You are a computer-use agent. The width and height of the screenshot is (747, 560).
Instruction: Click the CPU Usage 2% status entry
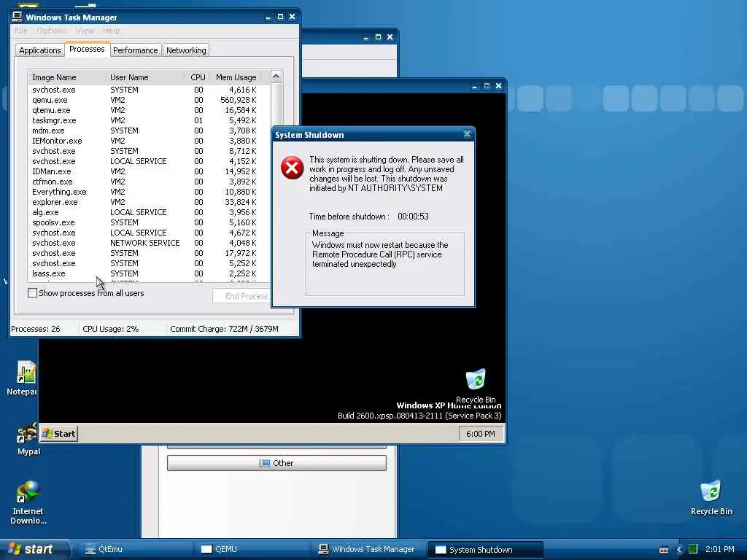111,329
